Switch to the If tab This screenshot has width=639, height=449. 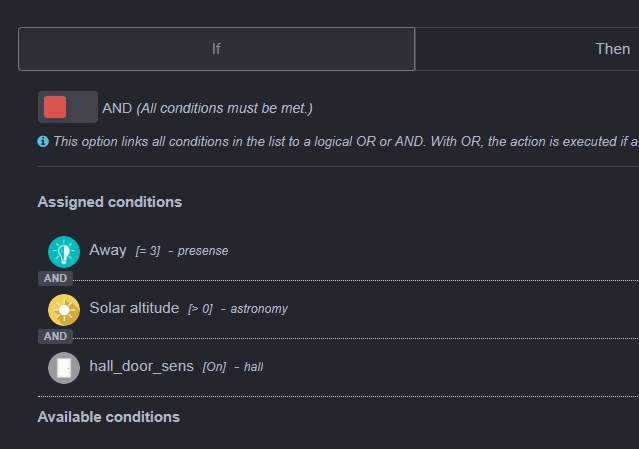pyautogui.click(x=216, y=49)
